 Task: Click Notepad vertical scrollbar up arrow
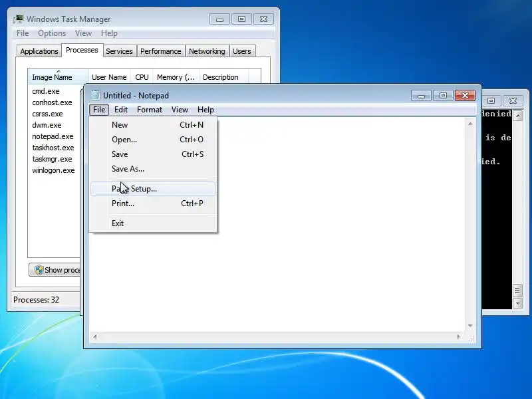(x=470, y=124)
